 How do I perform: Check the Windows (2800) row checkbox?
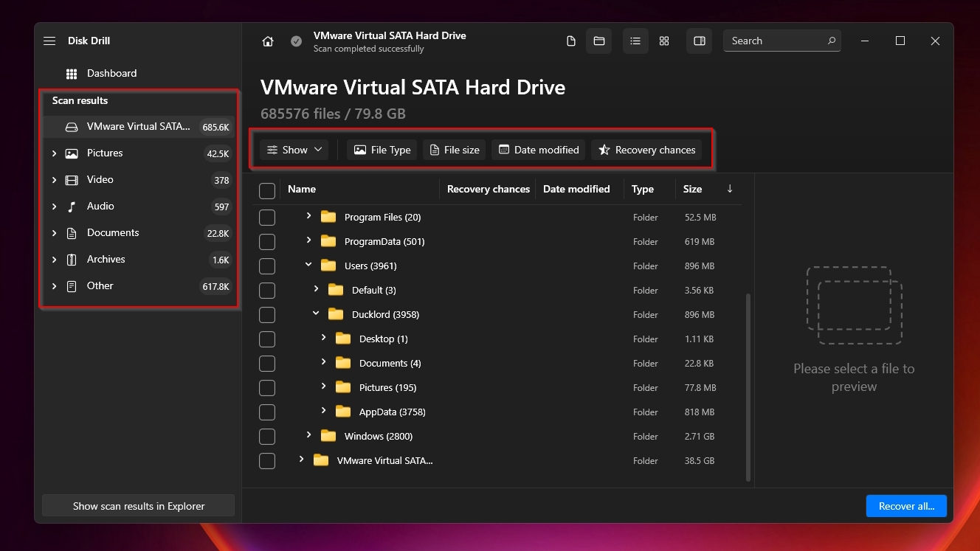267,437
